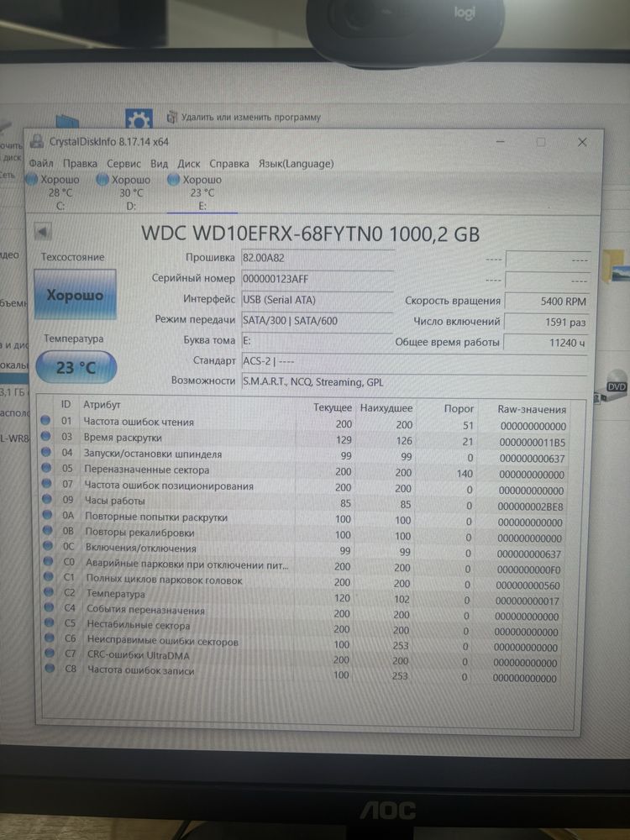Click the 23 °C temperature button

[76, 368]
